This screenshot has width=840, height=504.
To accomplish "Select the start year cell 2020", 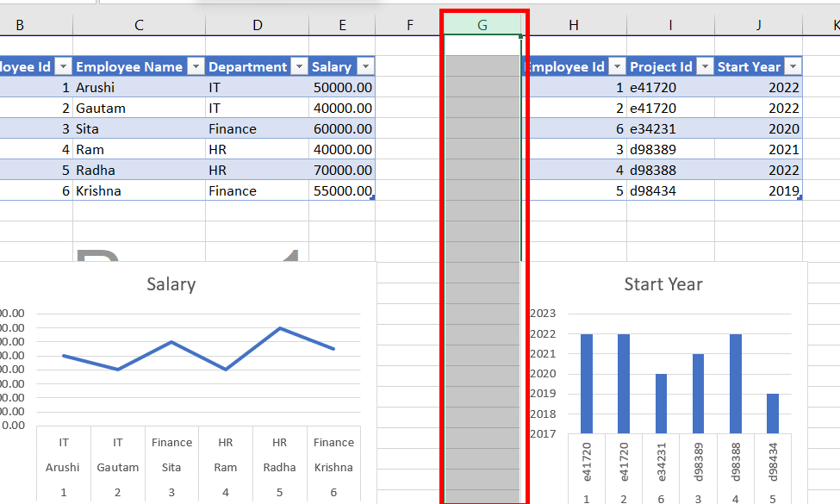I will click(758, 128).
